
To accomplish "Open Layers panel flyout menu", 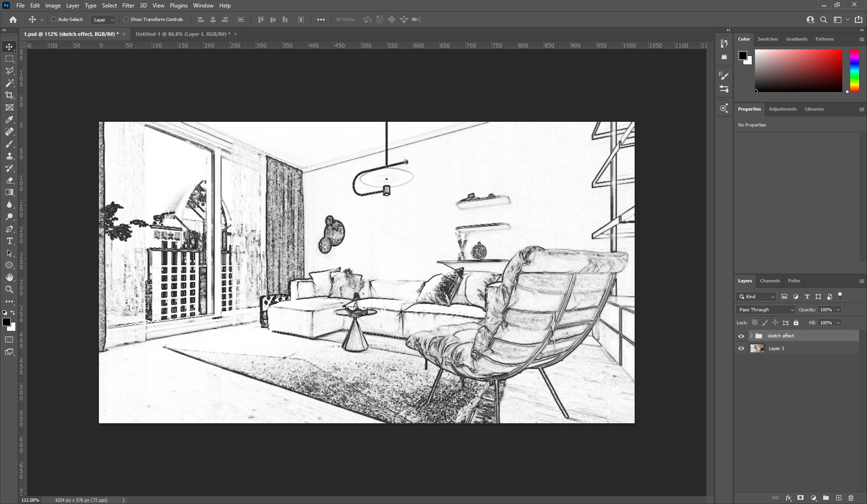I will 861,281.
